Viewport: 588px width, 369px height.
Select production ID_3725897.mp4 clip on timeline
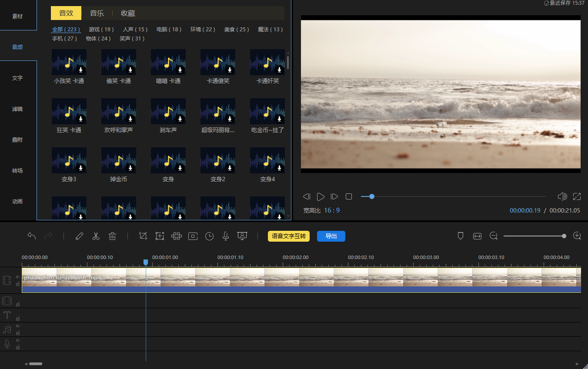[x=301, y=280]
